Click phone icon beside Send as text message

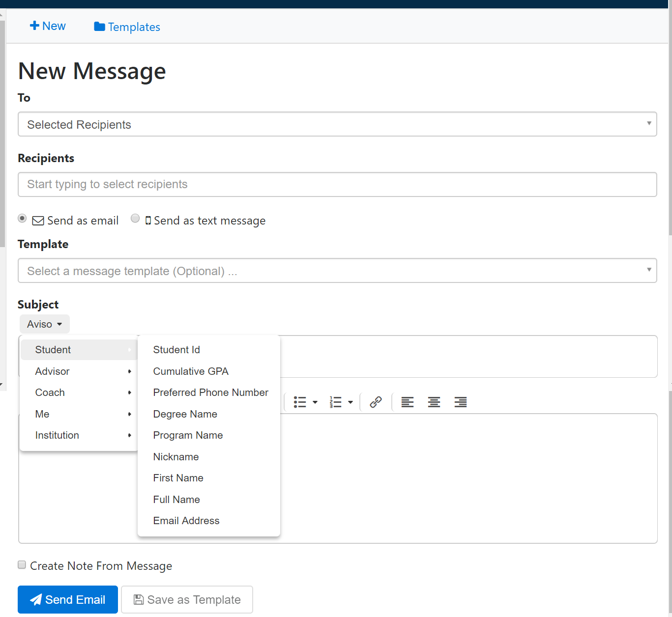[148, 220]
